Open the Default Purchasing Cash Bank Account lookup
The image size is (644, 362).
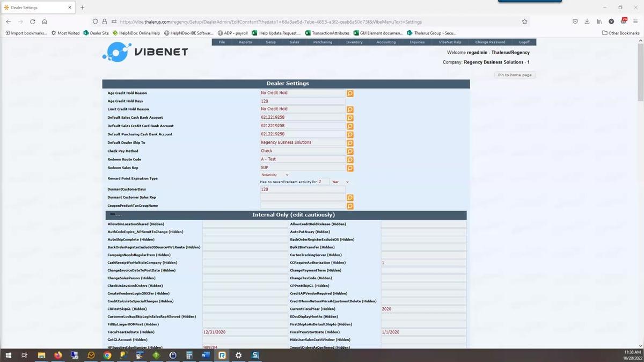350,135
